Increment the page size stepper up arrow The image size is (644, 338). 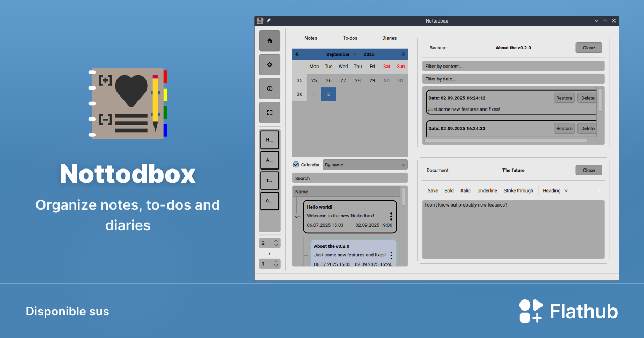pos(277,240)
